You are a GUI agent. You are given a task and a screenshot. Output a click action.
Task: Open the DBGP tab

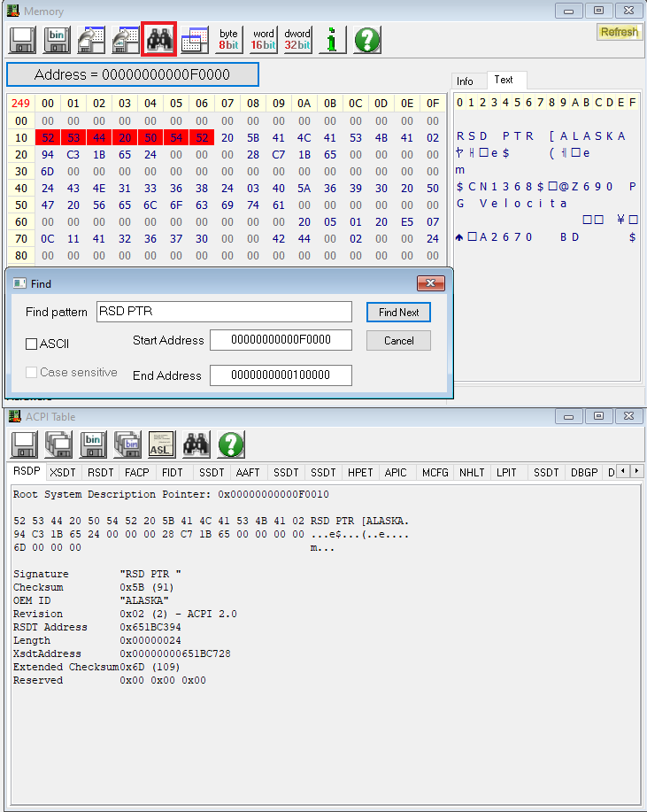click(584, 472)
